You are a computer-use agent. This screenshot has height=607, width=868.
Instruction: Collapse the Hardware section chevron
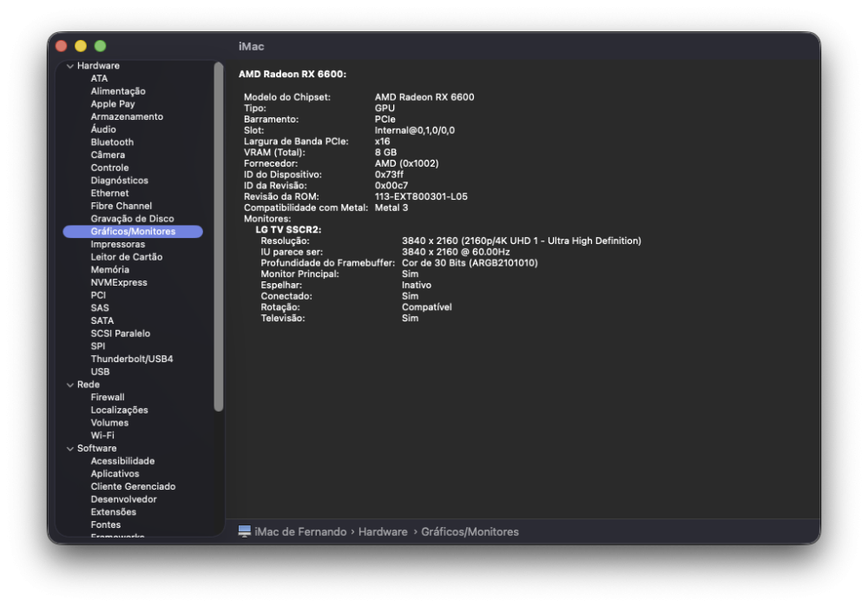coord(69,66)
